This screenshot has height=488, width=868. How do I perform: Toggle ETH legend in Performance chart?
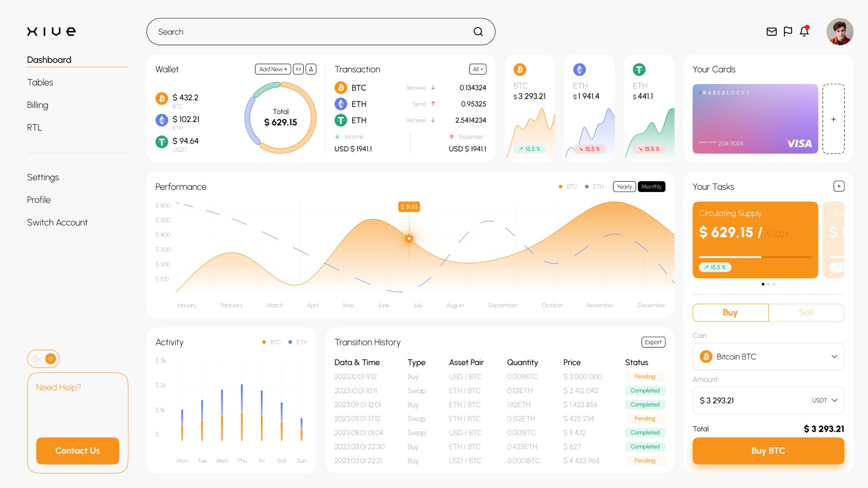594,187
